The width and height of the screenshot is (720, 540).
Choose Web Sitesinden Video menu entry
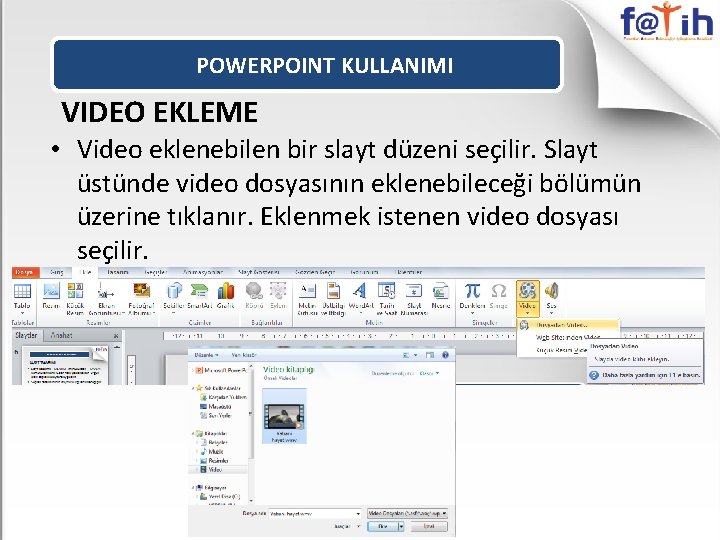click(568, 338)
